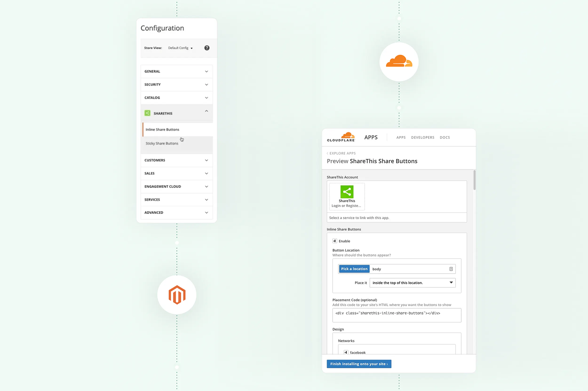The image size is (588, 391).
Task: Click the help question mark icon
Action: (x=207, y=48)
